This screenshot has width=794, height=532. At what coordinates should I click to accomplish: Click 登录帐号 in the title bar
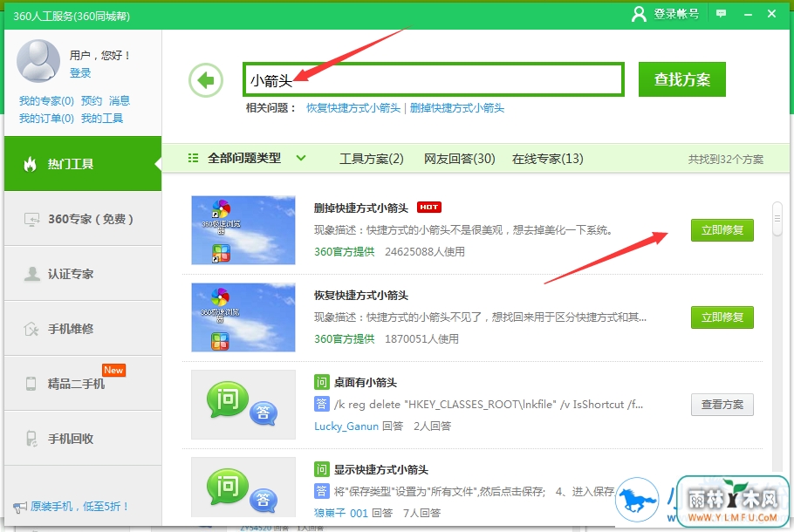point(676,14)
